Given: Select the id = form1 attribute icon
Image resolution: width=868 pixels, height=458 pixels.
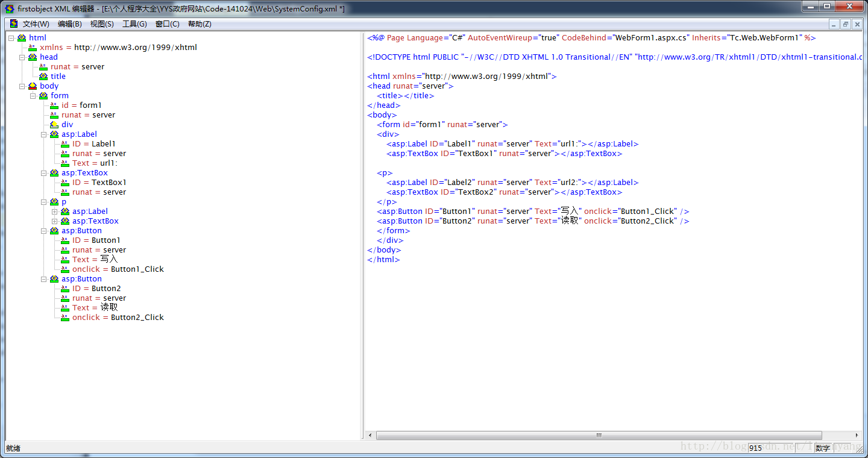Looking at the screenshot, I should [x=54, y=105].
